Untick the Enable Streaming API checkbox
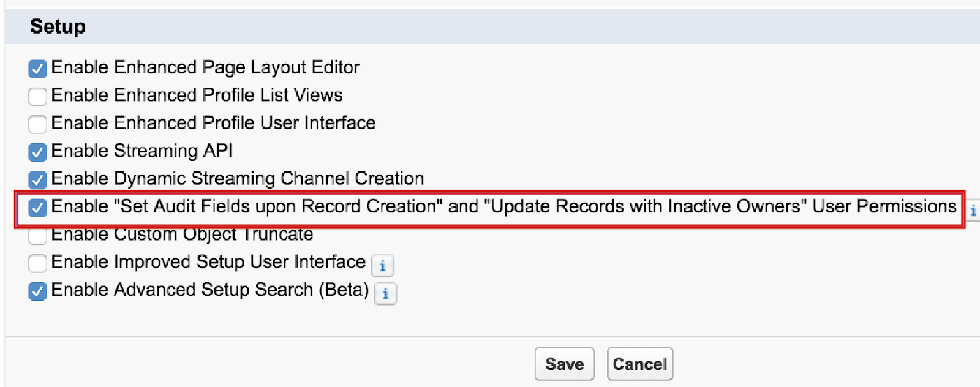The height and width of the screenshot is (387, 980). (x=37, y=152)
